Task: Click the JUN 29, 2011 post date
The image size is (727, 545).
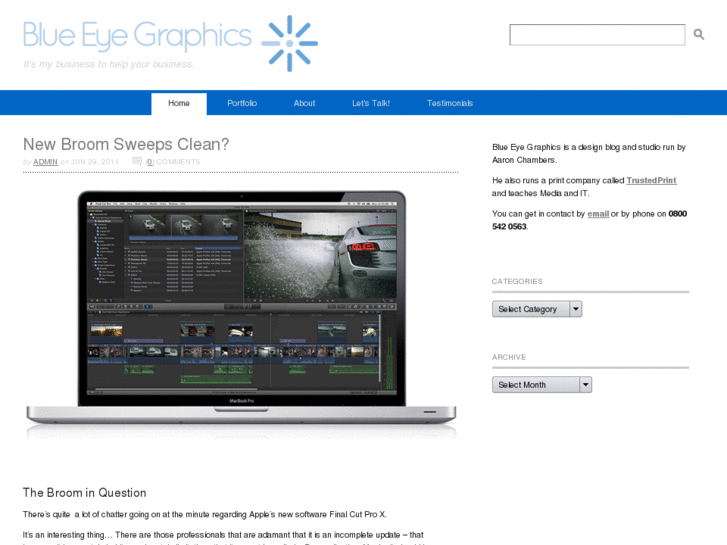Action: pyautogui.click(x=95, y=162)
